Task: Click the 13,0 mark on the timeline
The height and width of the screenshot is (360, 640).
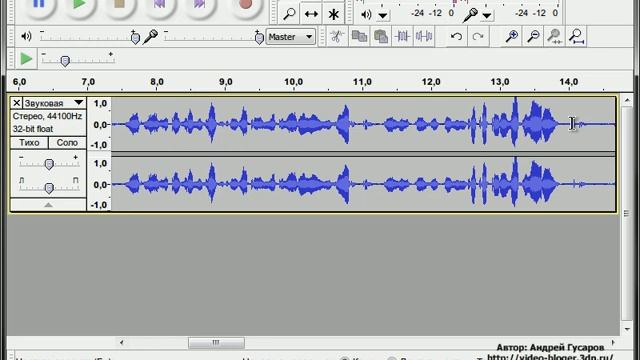Action: click(x=500, y=82)
